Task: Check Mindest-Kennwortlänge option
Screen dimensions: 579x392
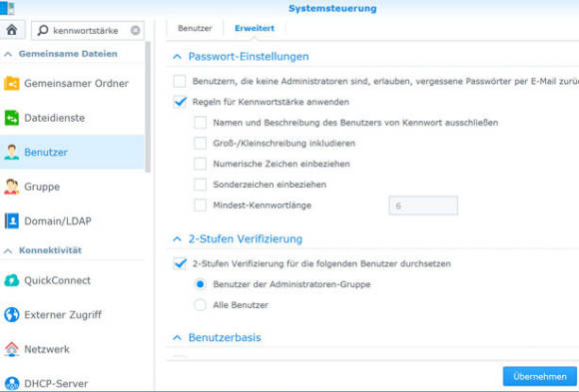Action: pos(200,204)
